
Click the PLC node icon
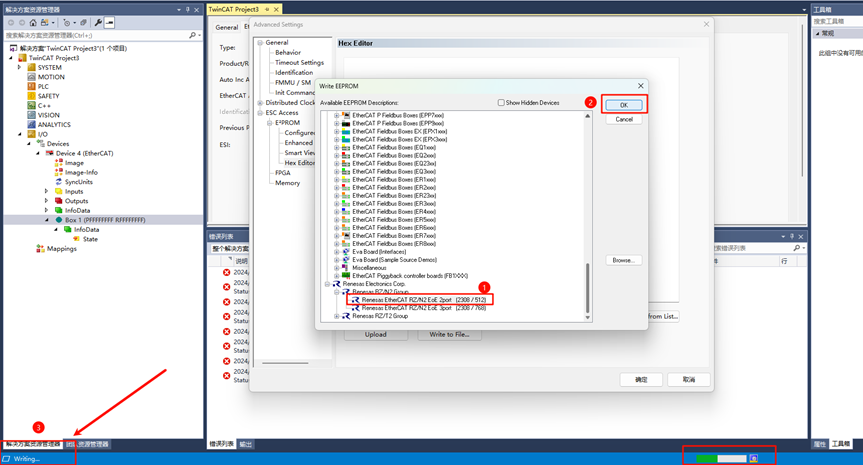[31, 86]
